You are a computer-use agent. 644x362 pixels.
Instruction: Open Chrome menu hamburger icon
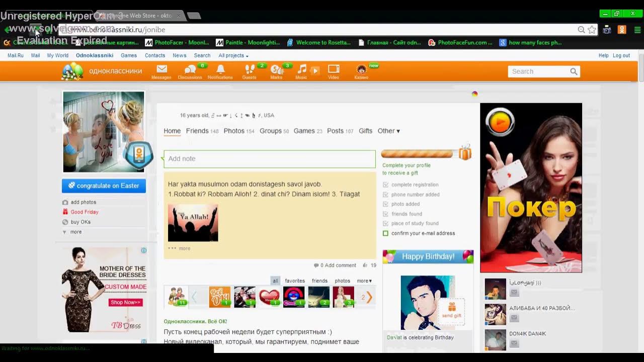(637, 30)
